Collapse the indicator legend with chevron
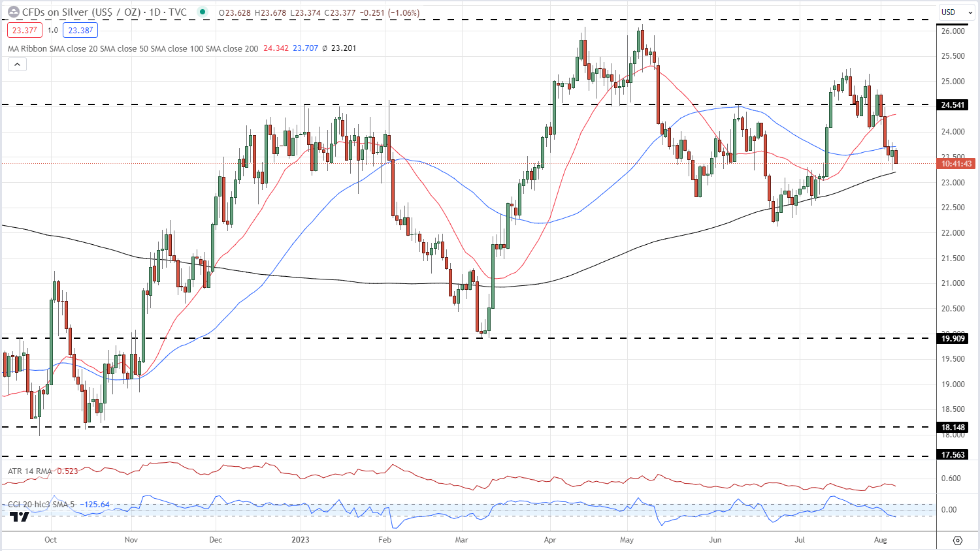The image size is (980, 551). pos(17,64)
